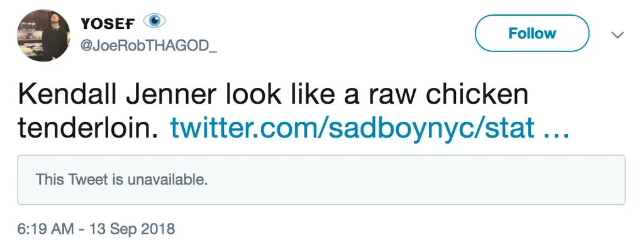The width and height of the screenshot is (644, 245).
Task: Expand the tweet options chevron
Action: (x=618, y=35)
